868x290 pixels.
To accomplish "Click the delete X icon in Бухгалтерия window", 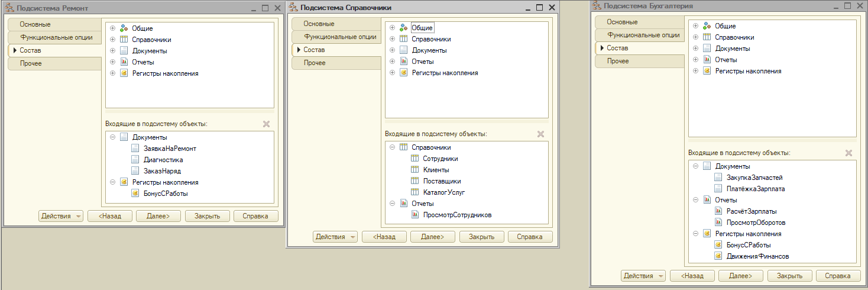I will click(848, 153).
